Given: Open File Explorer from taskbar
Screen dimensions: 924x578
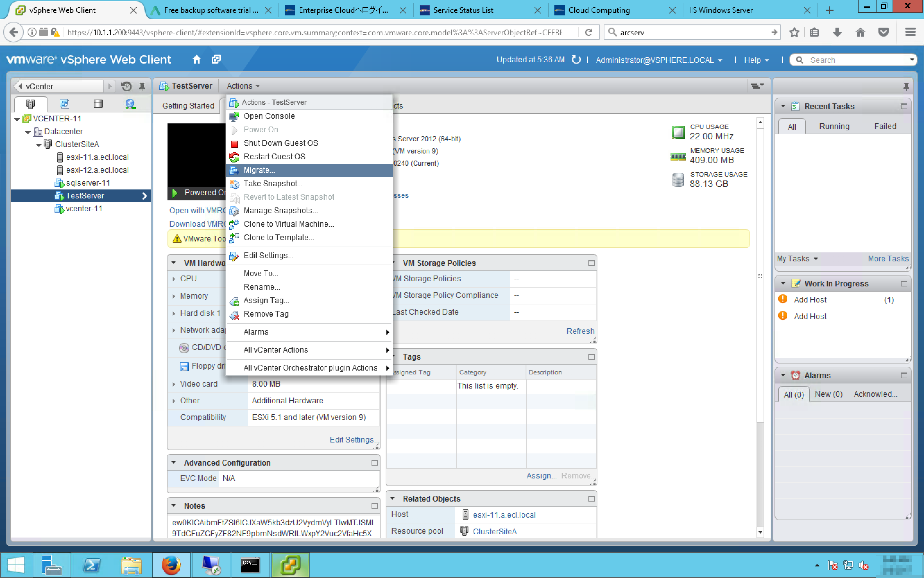Looking at the screenshot, I should pos(131,565).
